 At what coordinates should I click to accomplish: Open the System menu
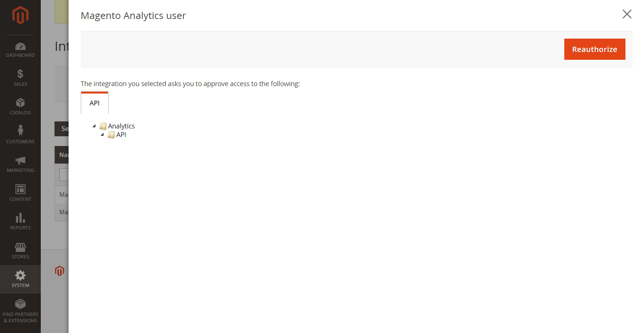pyautogui.click(x=20, y=280)
